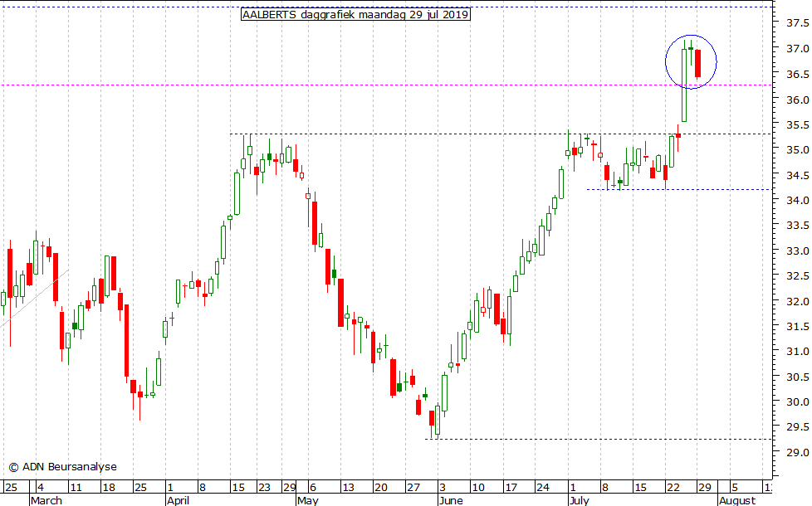Click the 35.0 price axis label
The height and width of the screenshot is (506, 812).
click(798, 150)
